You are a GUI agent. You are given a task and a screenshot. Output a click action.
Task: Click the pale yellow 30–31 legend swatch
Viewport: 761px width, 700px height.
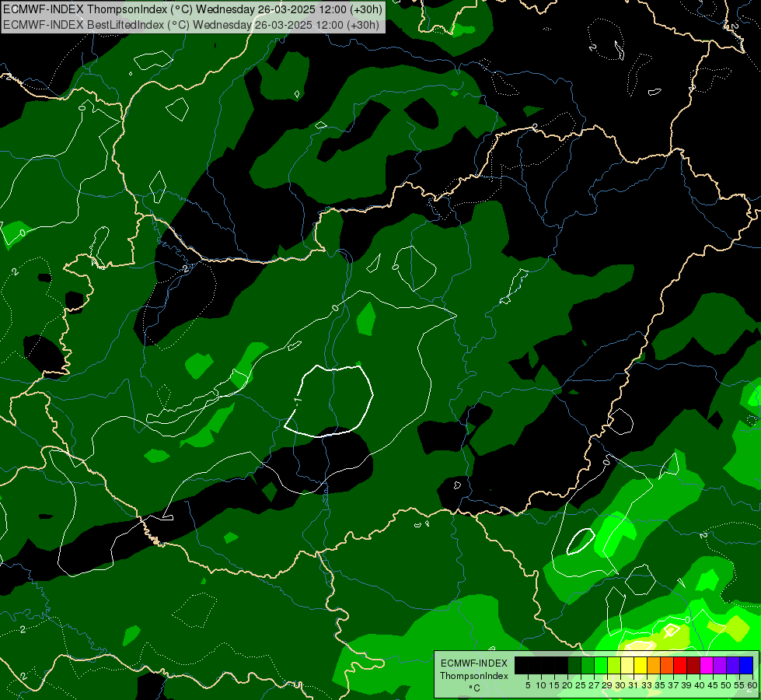(x=627, y=665)
